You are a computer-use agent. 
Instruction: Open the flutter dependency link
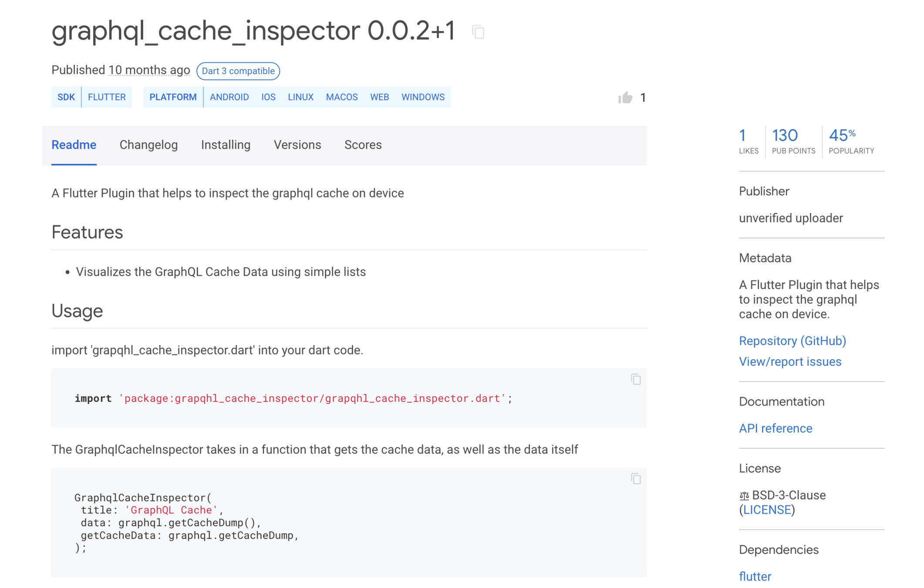pos(755,576)
